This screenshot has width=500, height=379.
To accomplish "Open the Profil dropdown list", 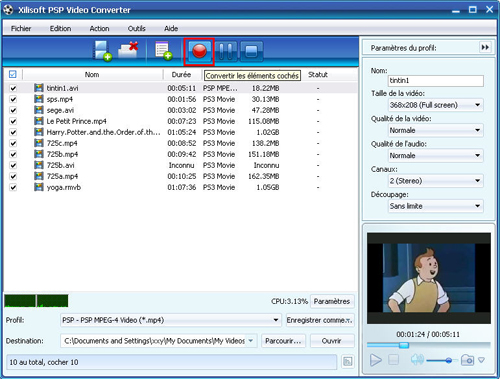I will pos(171,320).
